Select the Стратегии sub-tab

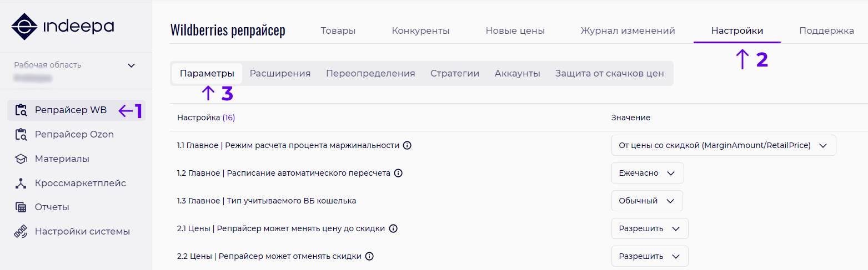pos(455,74)
